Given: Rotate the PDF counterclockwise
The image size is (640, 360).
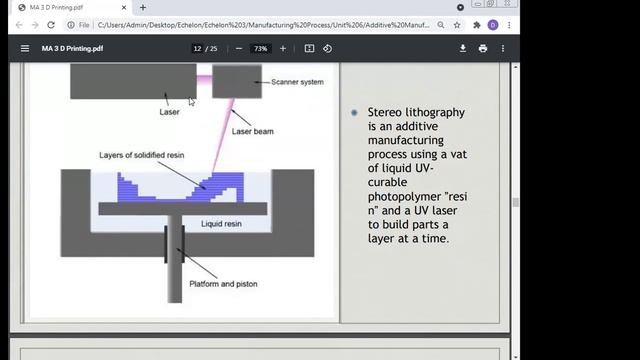Looking at the screenshot, I should [x=327, y=49].
